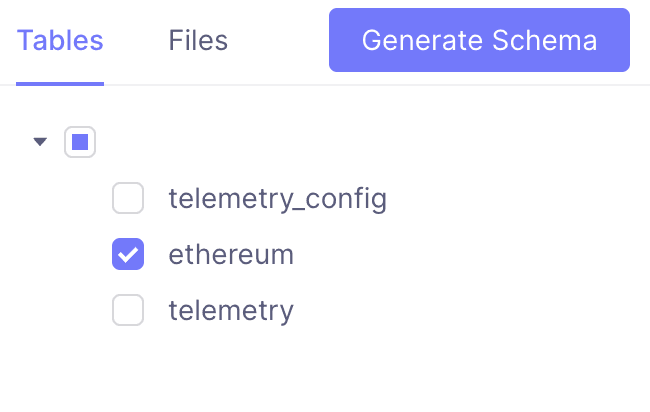Select the telemetry_config table name
Image resolution: width=650 pixels, height=412 pixels.
[277, 199]
